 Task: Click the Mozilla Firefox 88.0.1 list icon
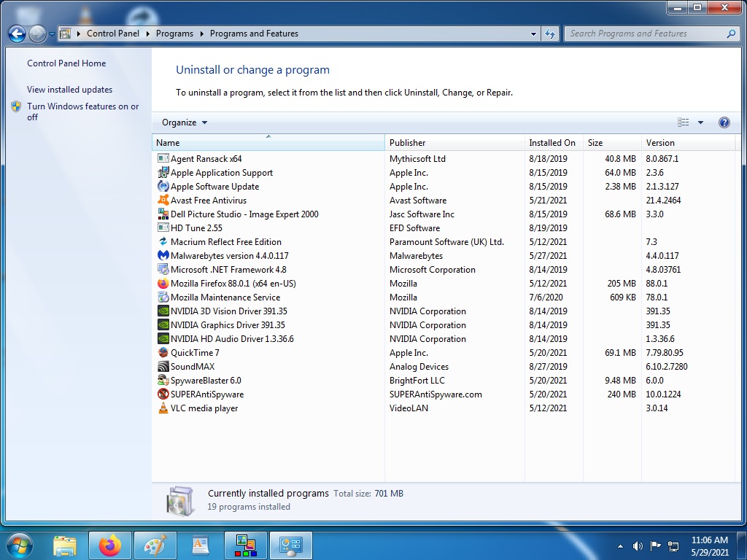click(163, 284)
